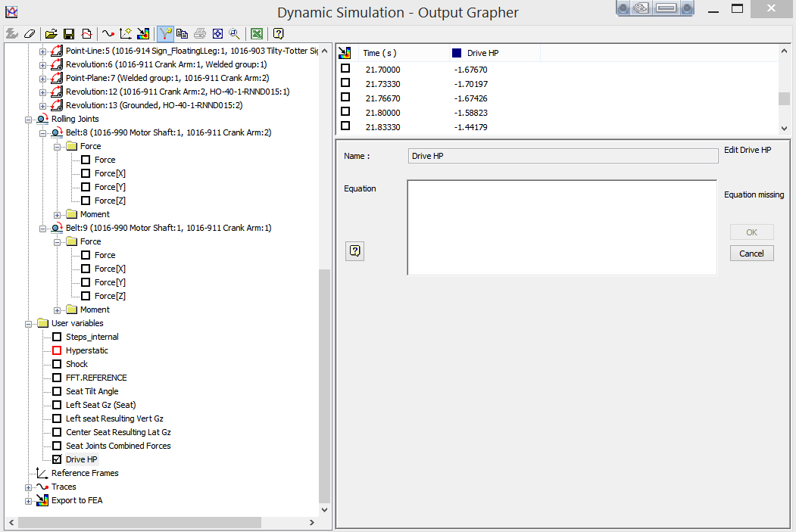Uncheck the Drive HP variable

(x=57, y=459)
